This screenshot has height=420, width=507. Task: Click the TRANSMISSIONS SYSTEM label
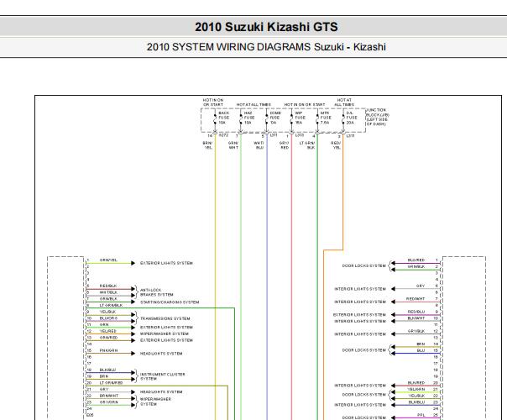(x=165, y=318)
